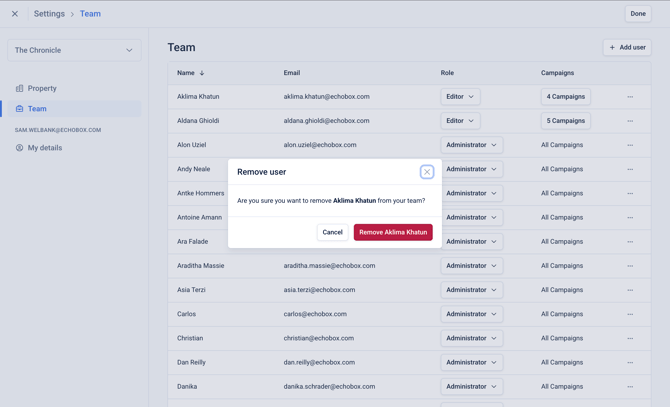Image resolution: width=670 pixels, height=407 pixels.
Task: Open the ellipsis menu for Dan Reilly
Action: 630,363
